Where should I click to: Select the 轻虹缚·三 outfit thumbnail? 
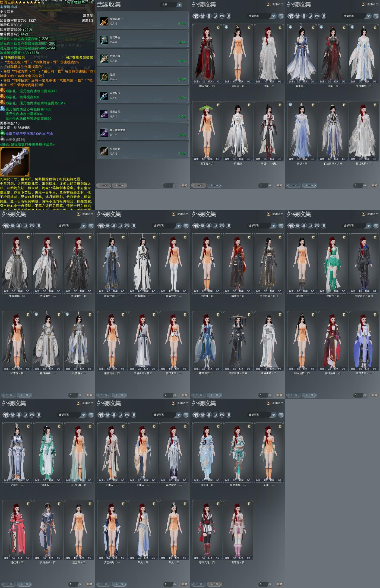coord(17,530)
